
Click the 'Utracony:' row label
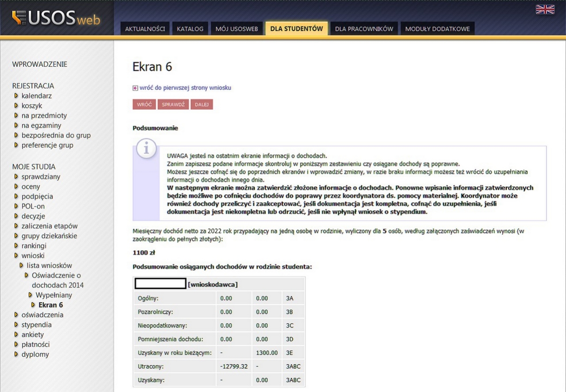coord(151,367)
